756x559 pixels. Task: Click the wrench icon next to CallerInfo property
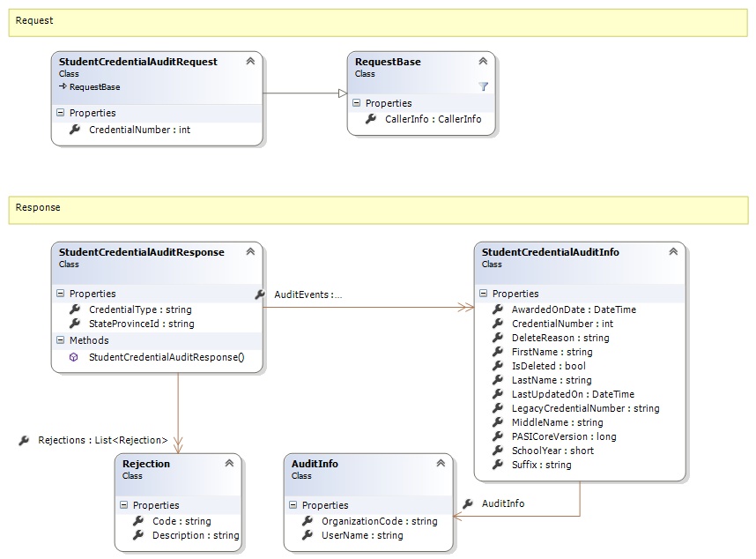coord(371,119)
